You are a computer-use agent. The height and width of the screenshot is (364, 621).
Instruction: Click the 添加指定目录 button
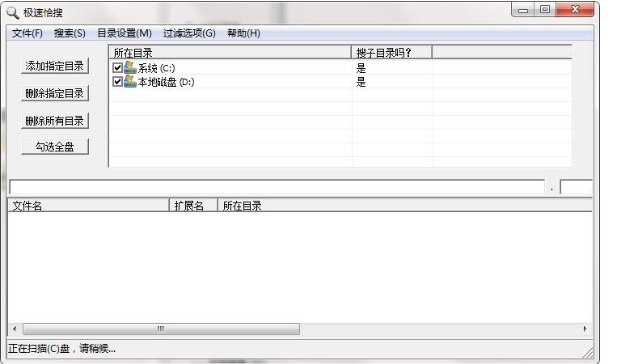(x=55, y=66)
